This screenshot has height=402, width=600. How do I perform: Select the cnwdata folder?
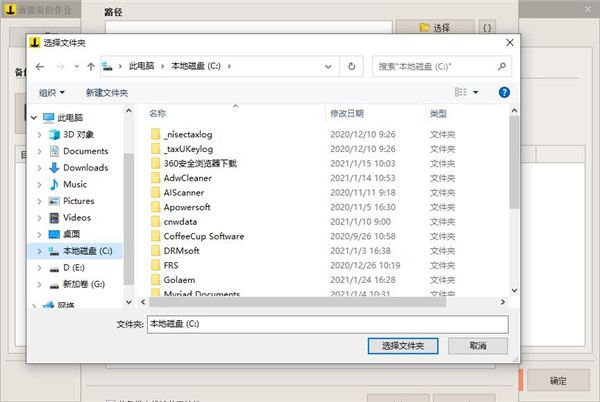click(180, 221)
